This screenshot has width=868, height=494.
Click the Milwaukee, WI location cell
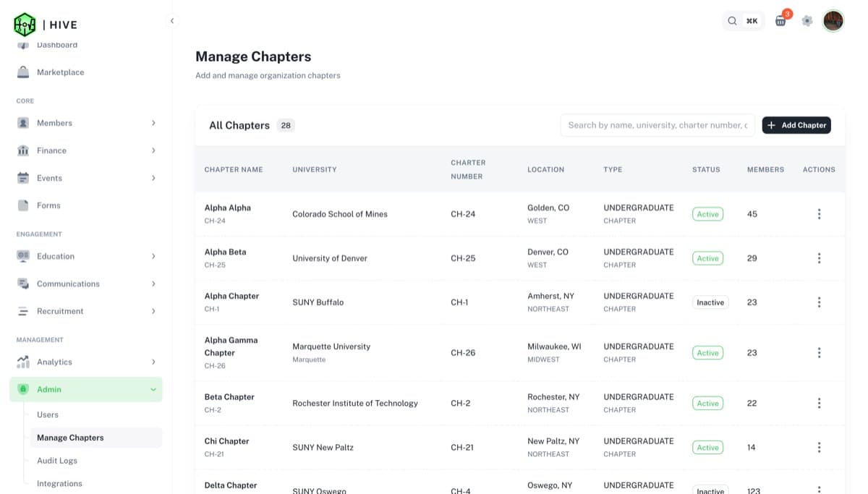pos(554,346)
